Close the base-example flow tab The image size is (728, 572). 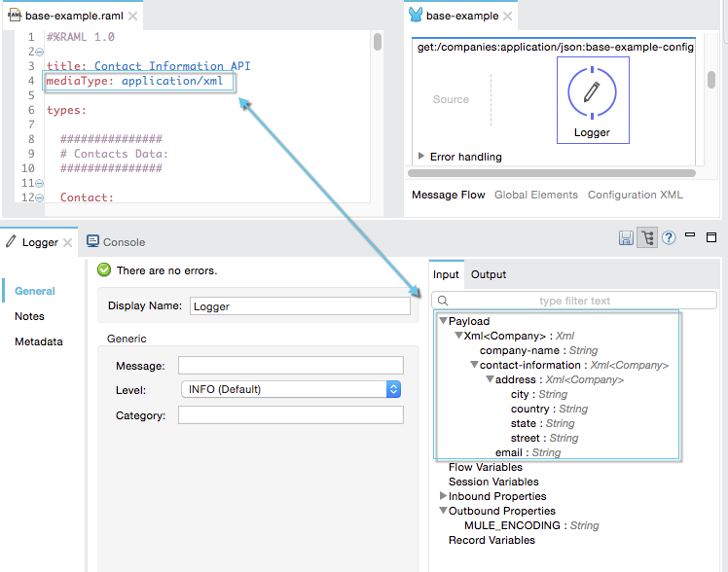click(508, 17)
